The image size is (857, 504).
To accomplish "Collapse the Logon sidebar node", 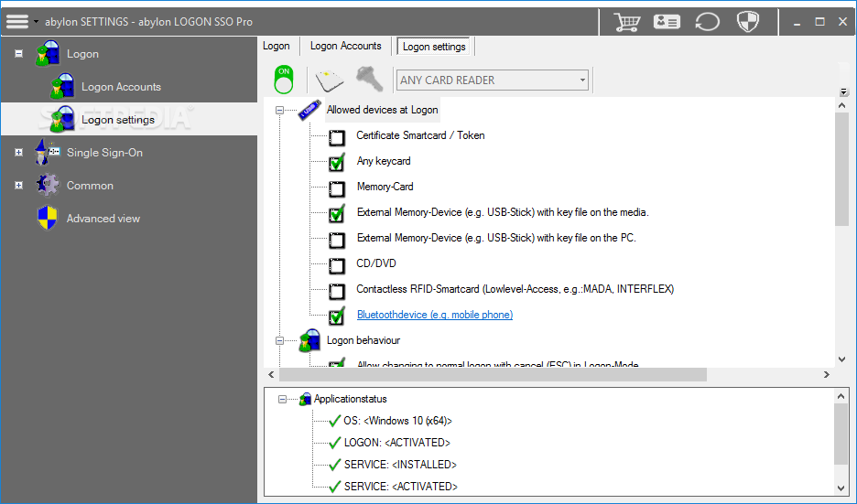I will 18,54.
